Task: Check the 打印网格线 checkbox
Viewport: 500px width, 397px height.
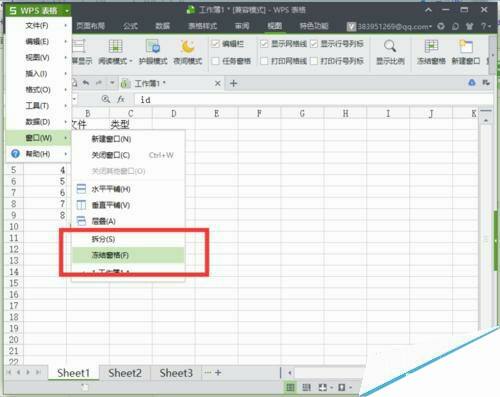Action: point(264,61)
